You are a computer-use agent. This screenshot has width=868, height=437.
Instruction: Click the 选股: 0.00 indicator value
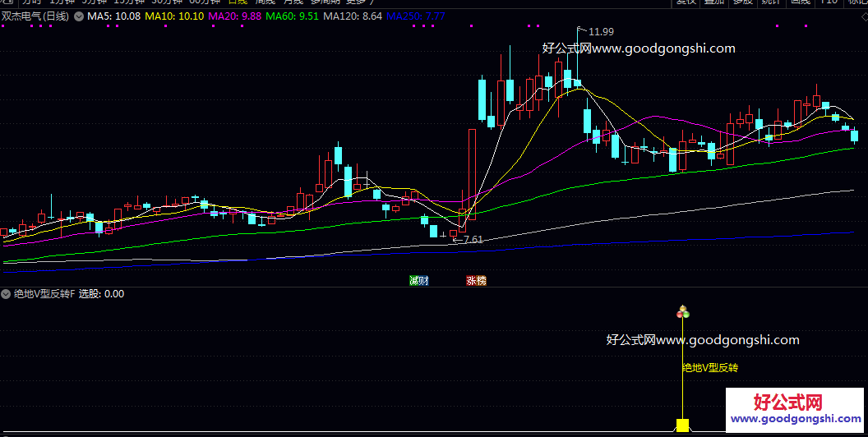click(101, 293)
